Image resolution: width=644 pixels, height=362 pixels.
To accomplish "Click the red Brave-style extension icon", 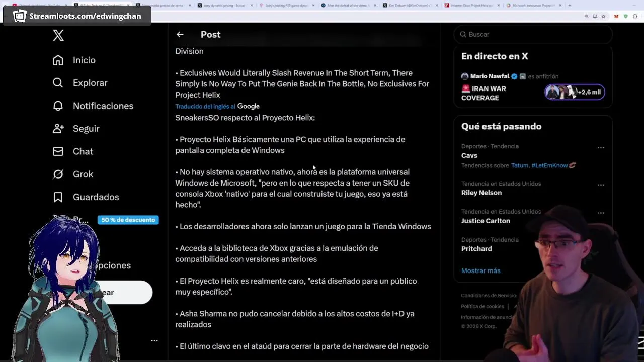I will coord(616,16).
